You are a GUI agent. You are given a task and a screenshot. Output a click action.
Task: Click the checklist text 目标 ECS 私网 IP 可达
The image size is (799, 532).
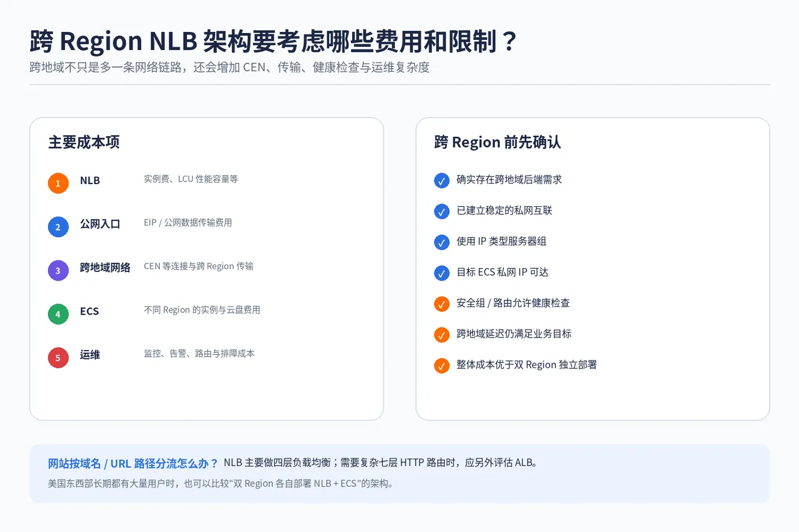503,272
